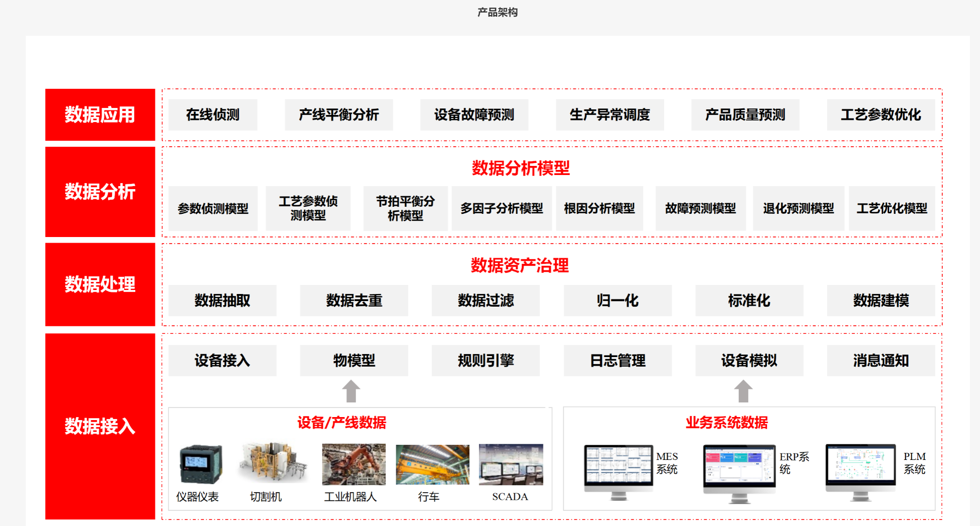Viewport: 980px width, 526px height.
Task: Click the 在线侦测 box
Action: pyautogui.click(x=212, y=115)
